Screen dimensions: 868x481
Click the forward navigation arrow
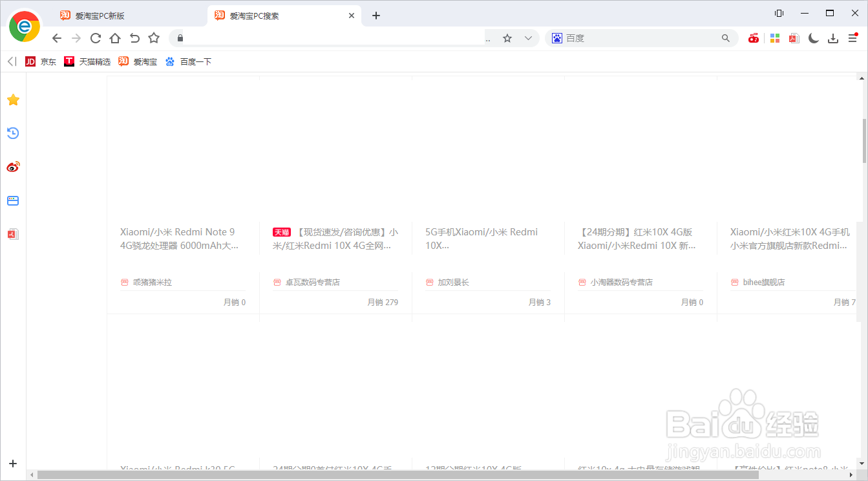click(x=76, y=38)
